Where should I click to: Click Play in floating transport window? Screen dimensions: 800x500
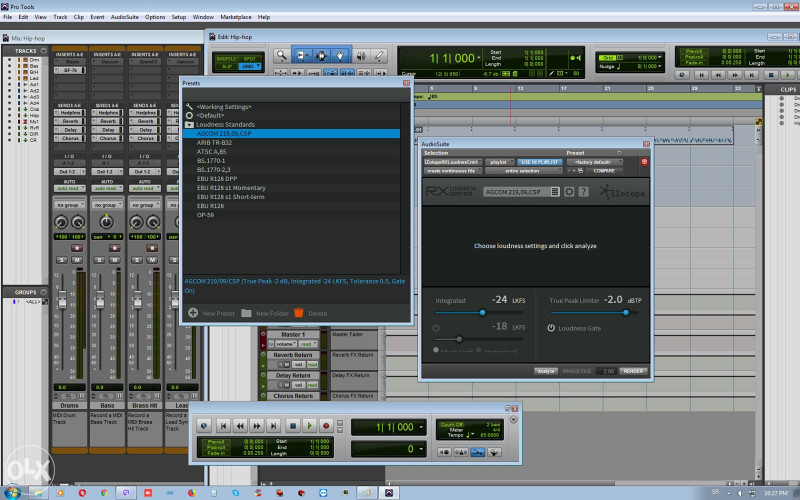pyautogui.click(x=309, y=426)
